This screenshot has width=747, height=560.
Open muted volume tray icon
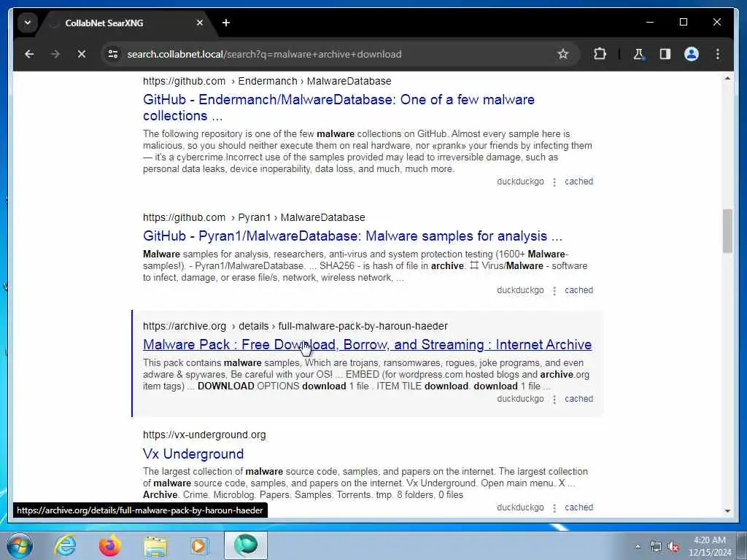pos(673,546)
